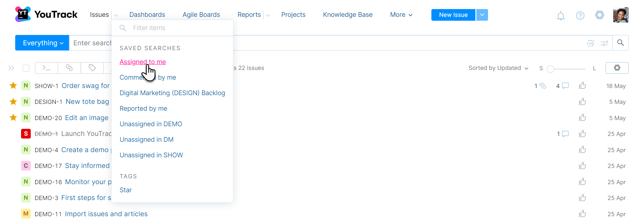Open the Import issues and articles link
This screenshot has height=223, width=644.
[x=106, y=214]
